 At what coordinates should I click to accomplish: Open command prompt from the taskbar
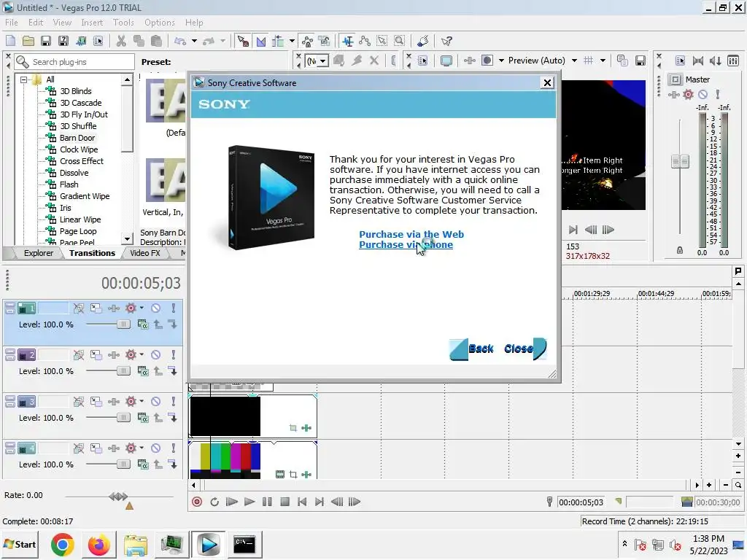(244, 544)
